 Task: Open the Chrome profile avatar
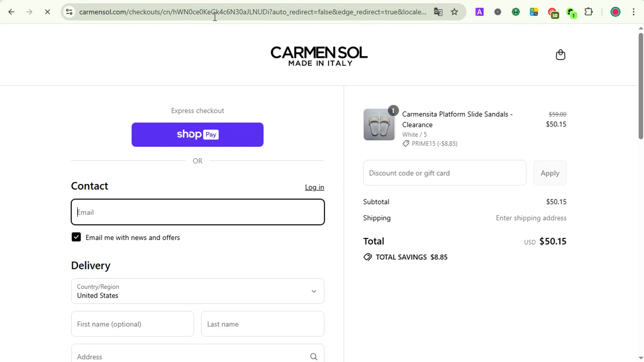[616, 12]
